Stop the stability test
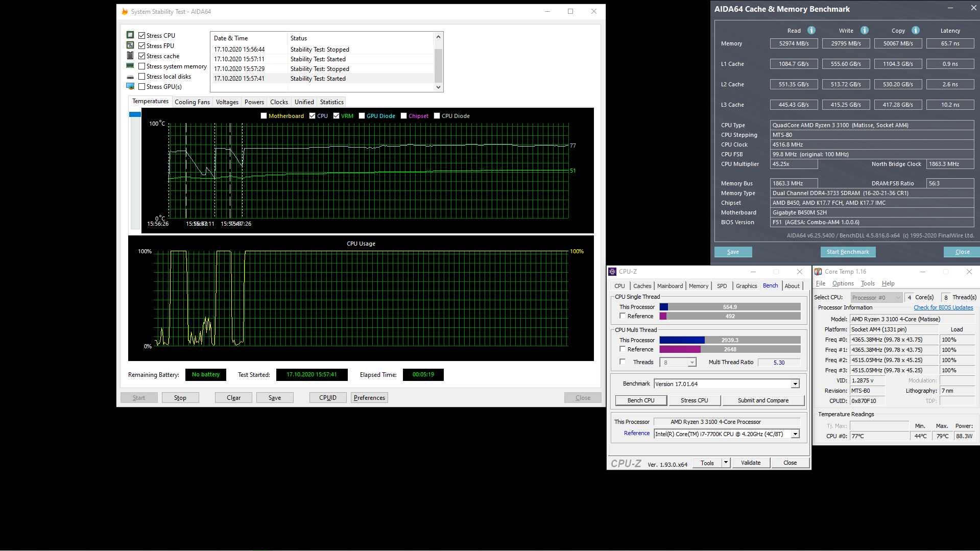Image resolution: width=980 pixels, height=551 pixels. click(x=180, y=398)
